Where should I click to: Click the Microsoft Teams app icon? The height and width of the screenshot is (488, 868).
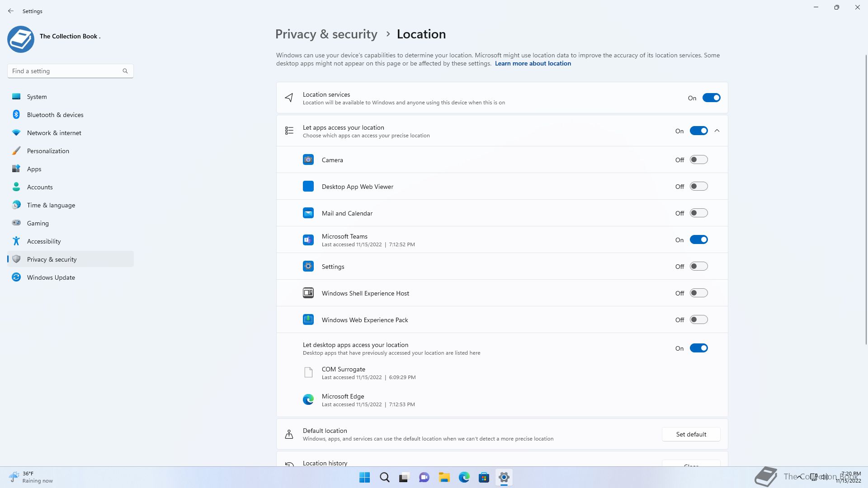[x=308, y=239]
